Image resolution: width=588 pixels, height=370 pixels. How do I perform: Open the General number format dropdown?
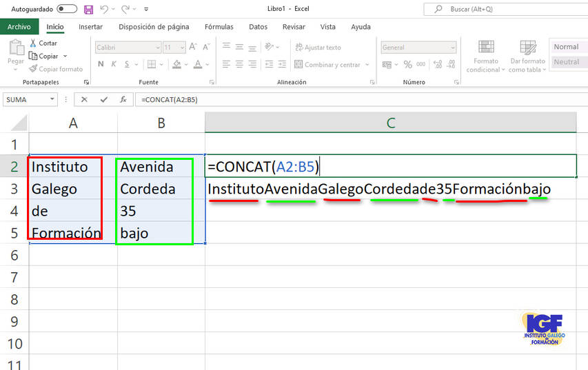coord(452,48)
